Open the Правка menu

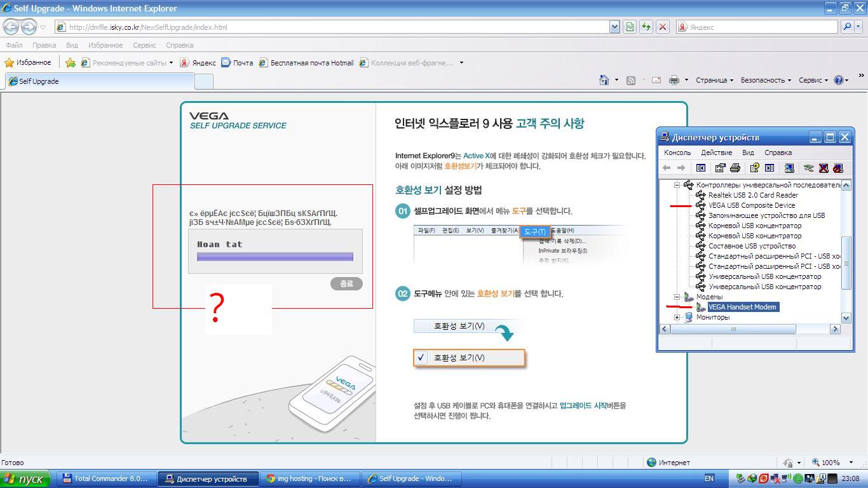pos(44,45)
